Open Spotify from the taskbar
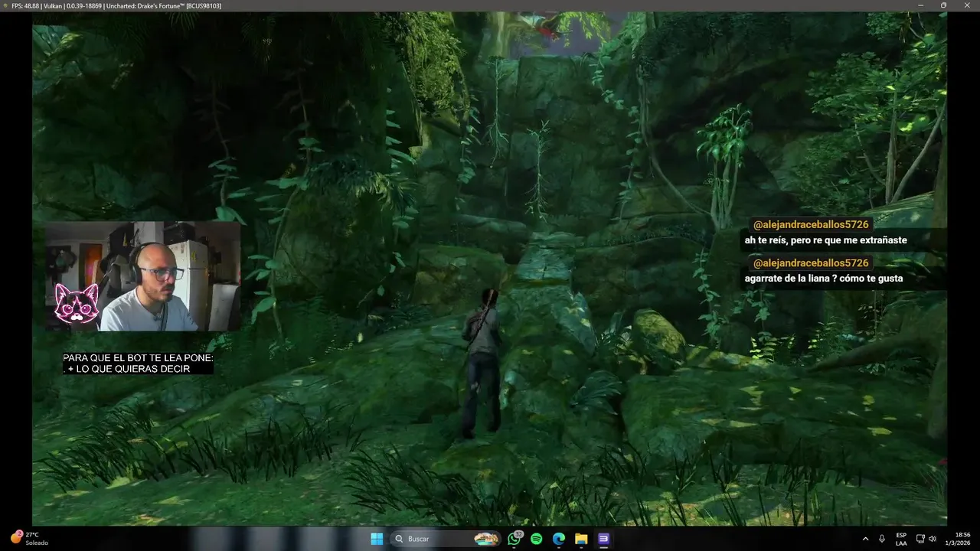This screenshot has width=980, height=551. [537, 539]
